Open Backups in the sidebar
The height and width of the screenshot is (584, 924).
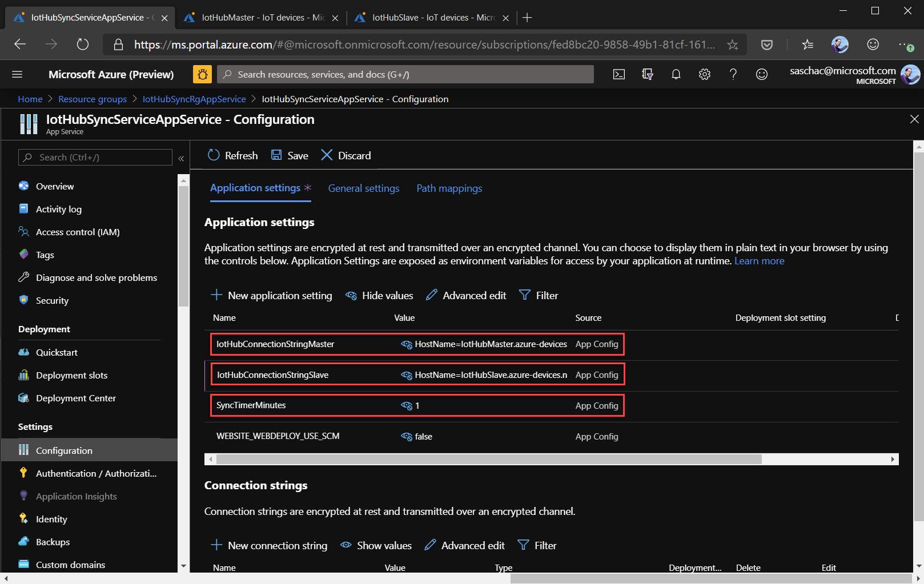point(53,542)
